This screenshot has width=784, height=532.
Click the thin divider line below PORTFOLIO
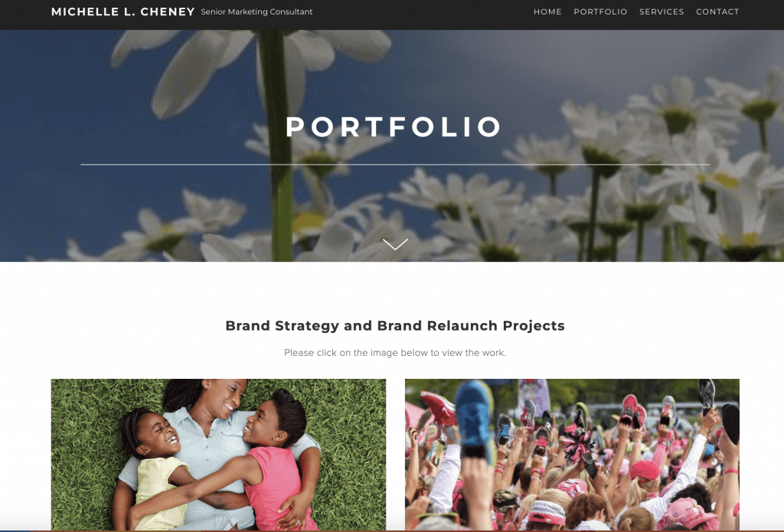tap(395, 165)
